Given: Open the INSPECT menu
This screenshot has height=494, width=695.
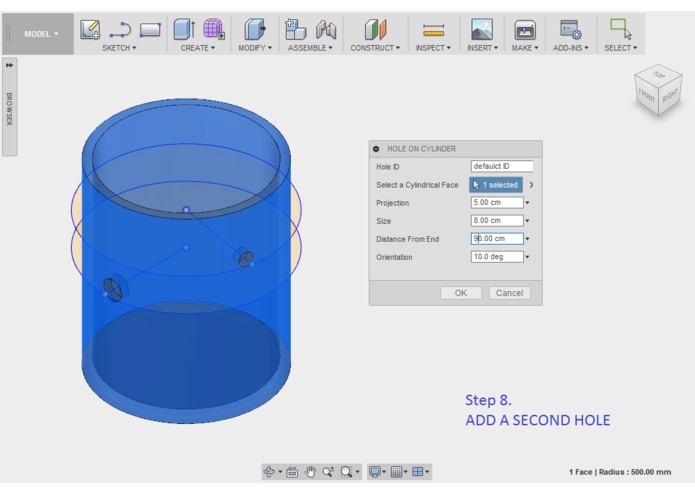Looking at the screenshot, I should point(433,48).
